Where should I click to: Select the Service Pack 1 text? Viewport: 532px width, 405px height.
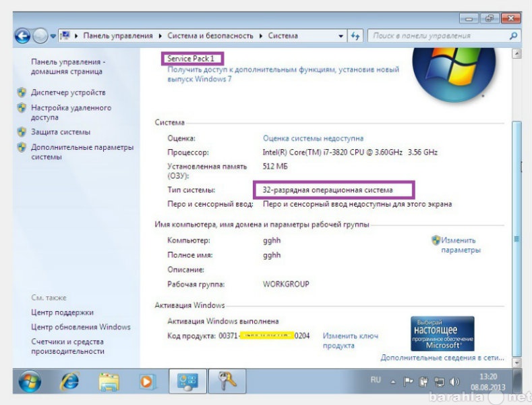191,59
